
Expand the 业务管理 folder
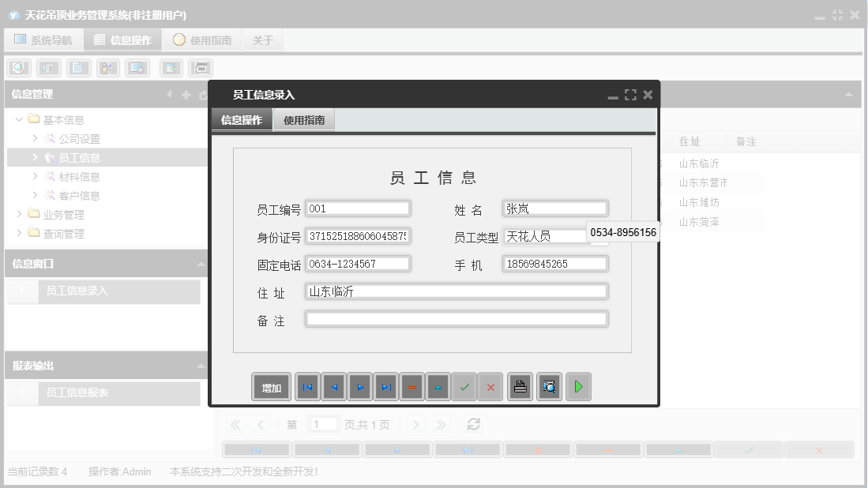point(20,213)
